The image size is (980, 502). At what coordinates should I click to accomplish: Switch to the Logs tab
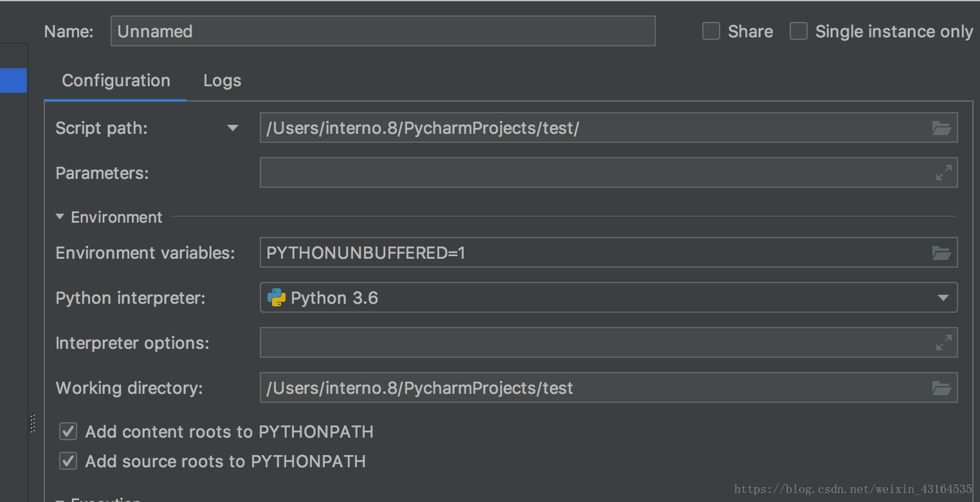coord(222,80)
